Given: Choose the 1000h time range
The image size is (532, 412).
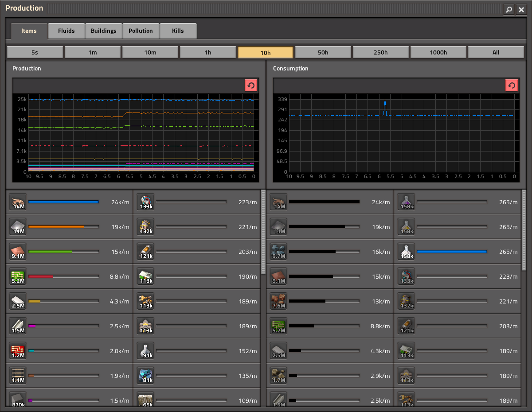Looking at the screenshot, I should pos(438,52).
